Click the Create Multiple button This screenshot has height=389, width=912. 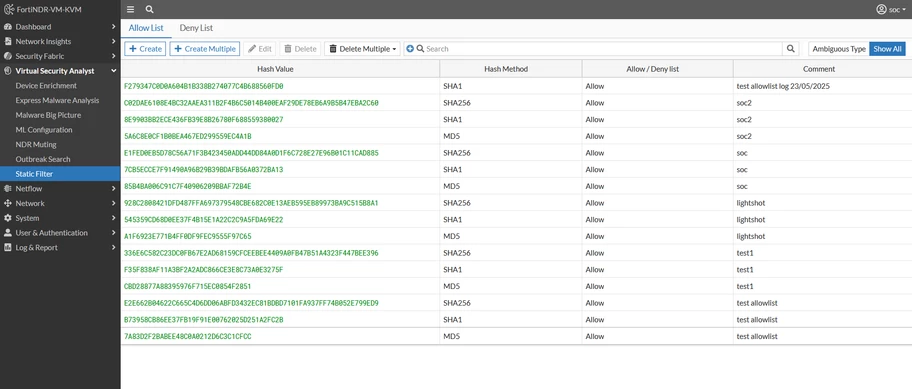tap(205, 49)
